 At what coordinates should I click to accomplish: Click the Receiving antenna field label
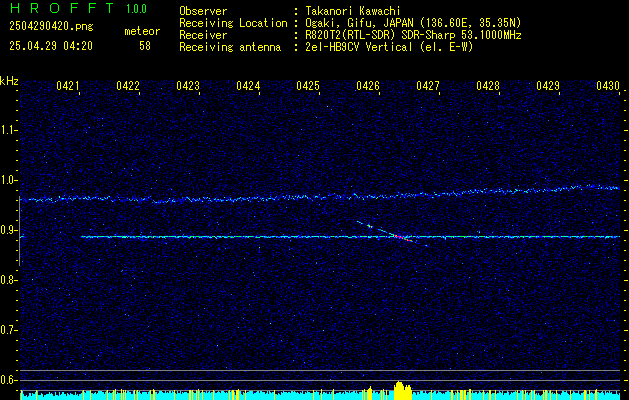(x=230, y=47)
